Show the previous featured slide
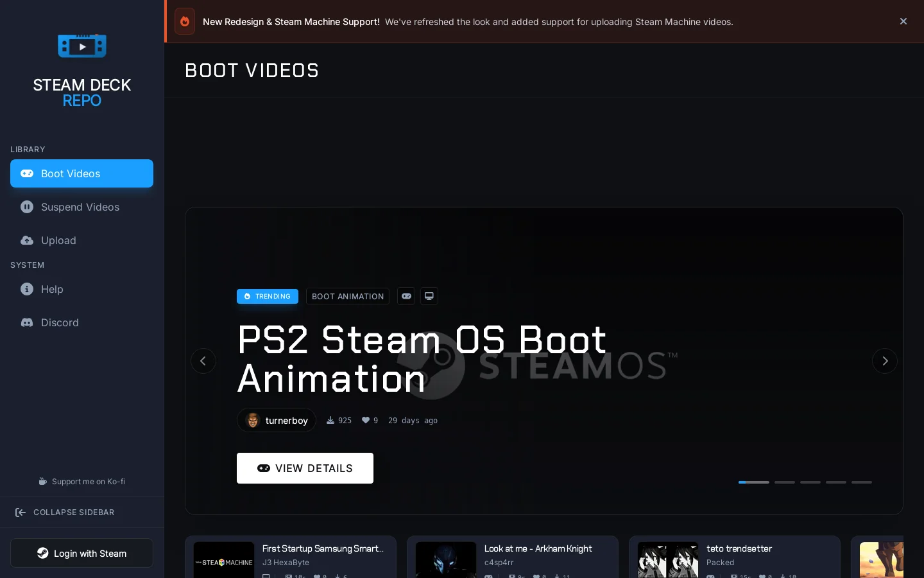The height and width of the screenshot is (578, 924). click(x=203, y=361)
